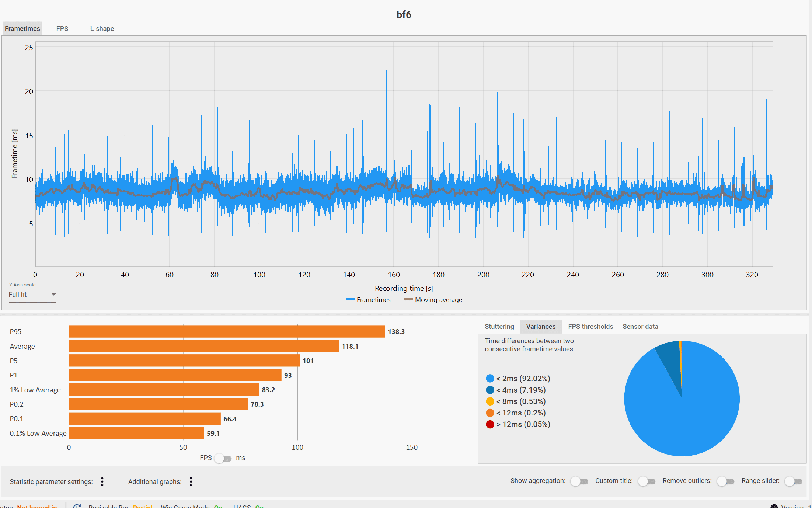The height and width of the screenshot is (508, 812).
Task: Toggle FPS to ms switch
Action: [x=223, y=458]
